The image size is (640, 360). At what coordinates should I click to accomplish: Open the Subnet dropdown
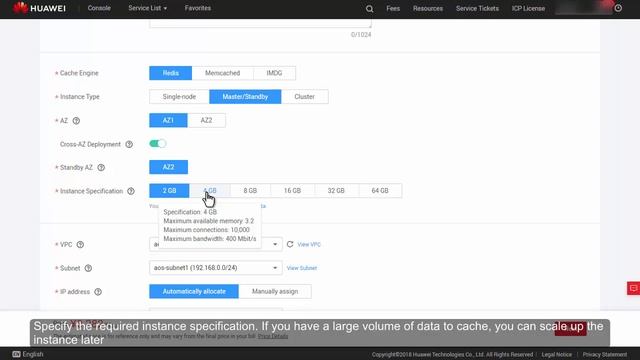pos(216,268)
